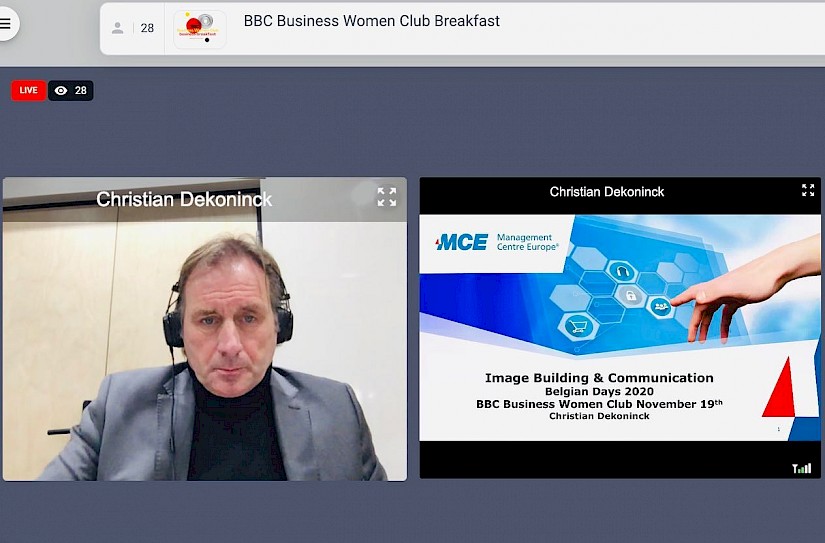Select the Christian Dekoninck webcam video
This screenshot has height=543, width=825.
pyautogui.click(x=205, y=329)
